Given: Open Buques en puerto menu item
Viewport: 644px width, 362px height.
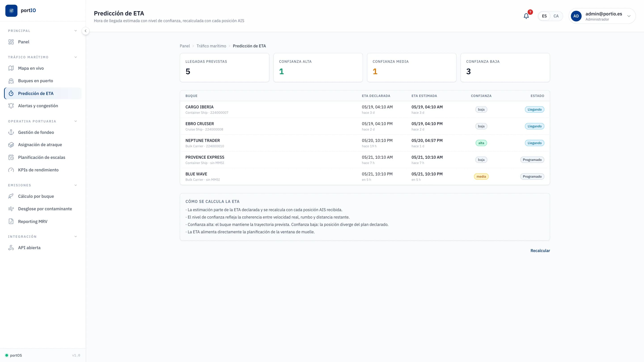Looking at the screenshot, I should (x=43, y=81).
